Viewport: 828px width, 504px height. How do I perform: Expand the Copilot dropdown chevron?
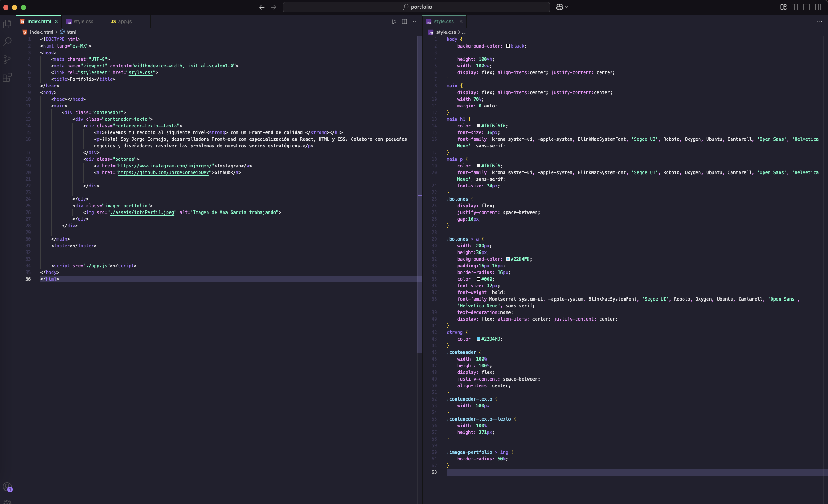[x=567, y=7]
